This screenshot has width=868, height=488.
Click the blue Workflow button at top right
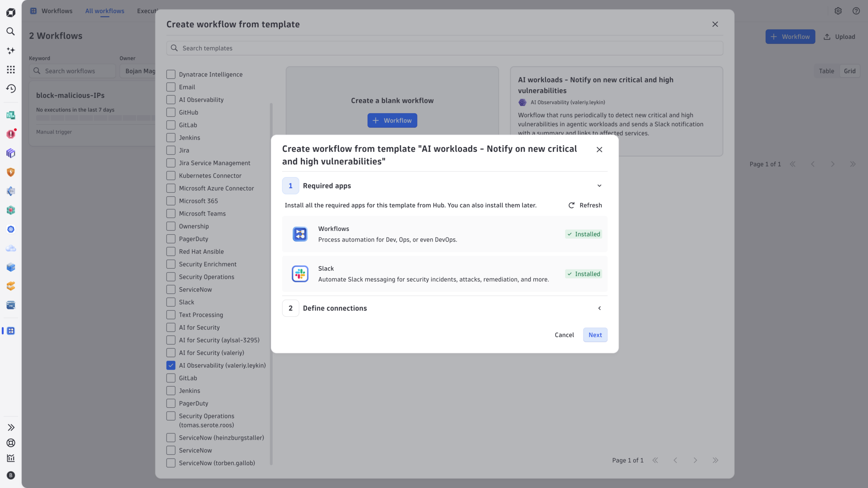[x=790, y=37]
